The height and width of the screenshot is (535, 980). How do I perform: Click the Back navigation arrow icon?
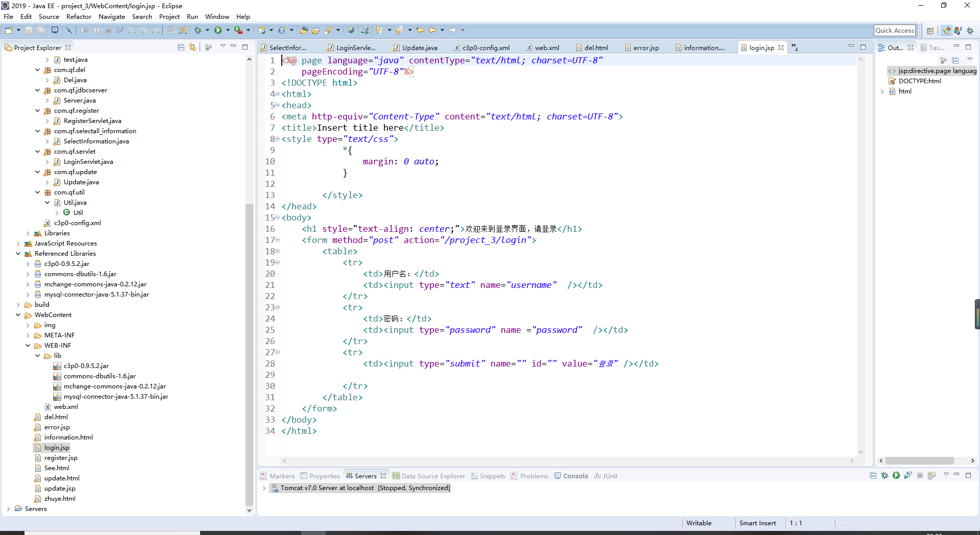coord(432,30)
